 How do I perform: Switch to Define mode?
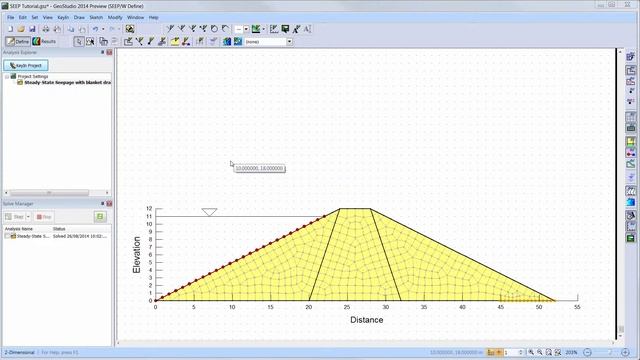(18, 41)
